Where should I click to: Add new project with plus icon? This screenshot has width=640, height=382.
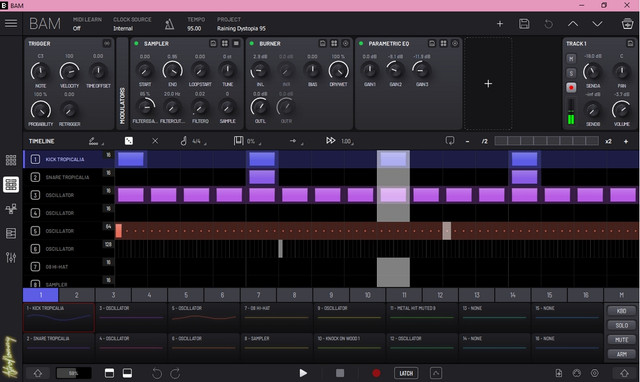500,24
